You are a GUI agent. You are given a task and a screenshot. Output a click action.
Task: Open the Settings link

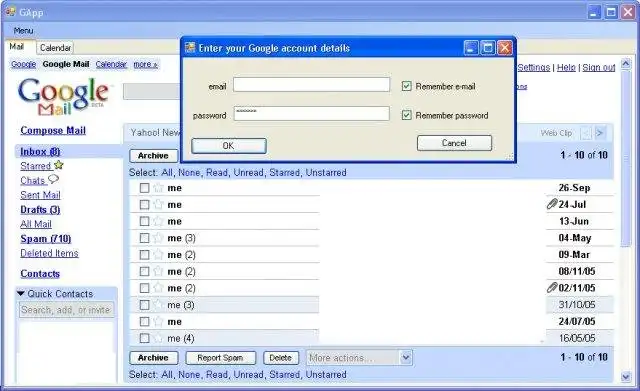pos(533,67)
